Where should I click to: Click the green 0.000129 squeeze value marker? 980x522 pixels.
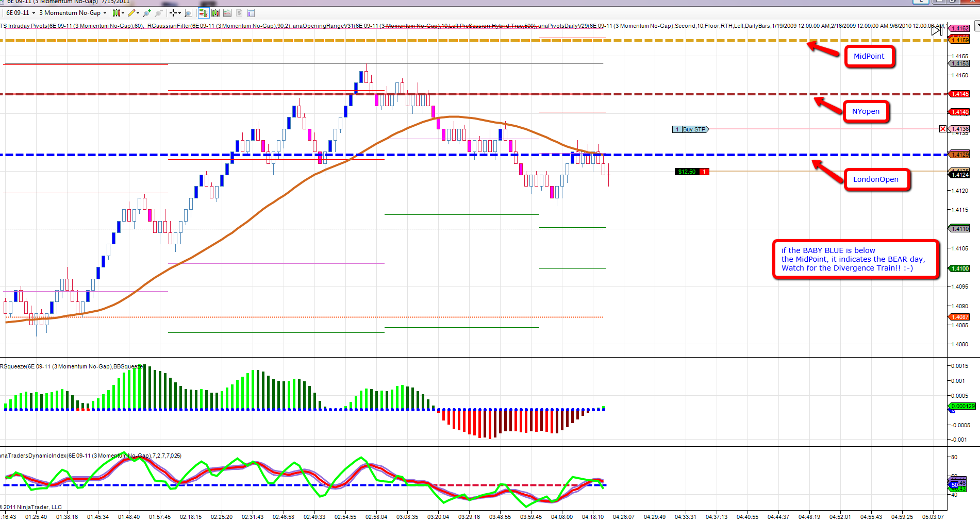(962, 406)
